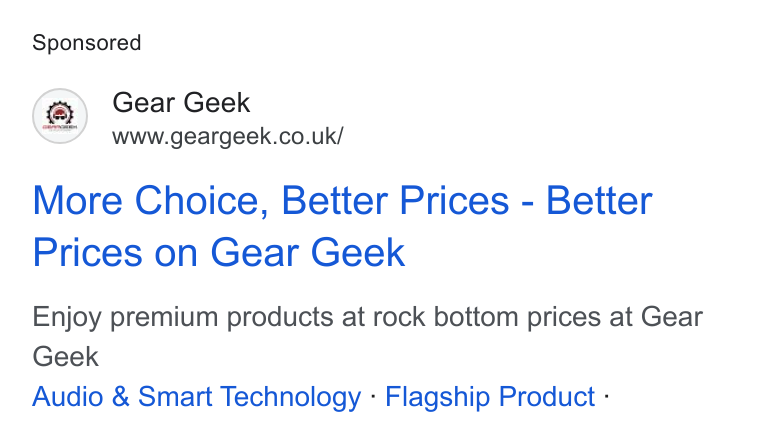760x440 pixels.
Task: Click the ad description about premium products
Action: (367, 337)
